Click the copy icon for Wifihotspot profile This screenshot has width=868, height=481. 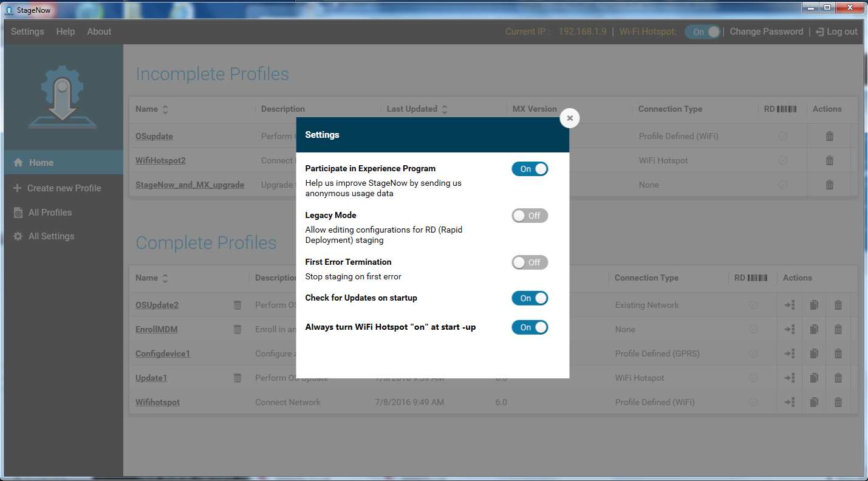[x=814, y=402]
